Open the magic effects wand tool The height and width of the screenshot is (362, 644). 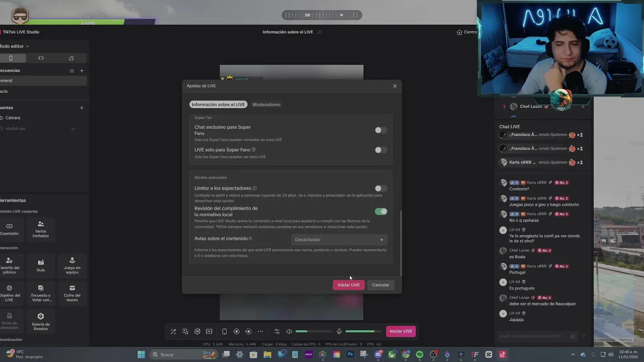(173, 331)
